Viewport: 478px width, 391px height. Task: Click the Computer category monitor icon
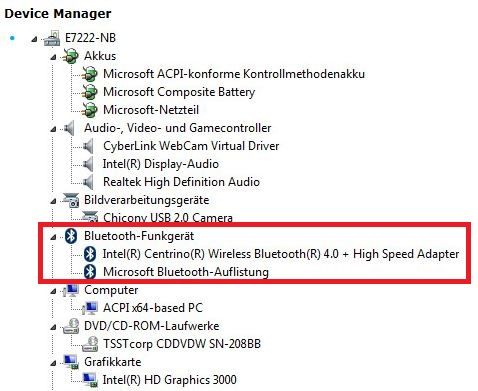[71, 290]
